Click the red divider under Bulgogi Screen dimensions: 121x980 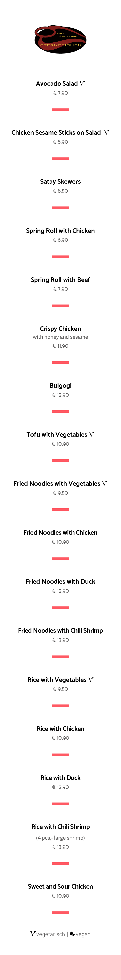tap(60, 411)
